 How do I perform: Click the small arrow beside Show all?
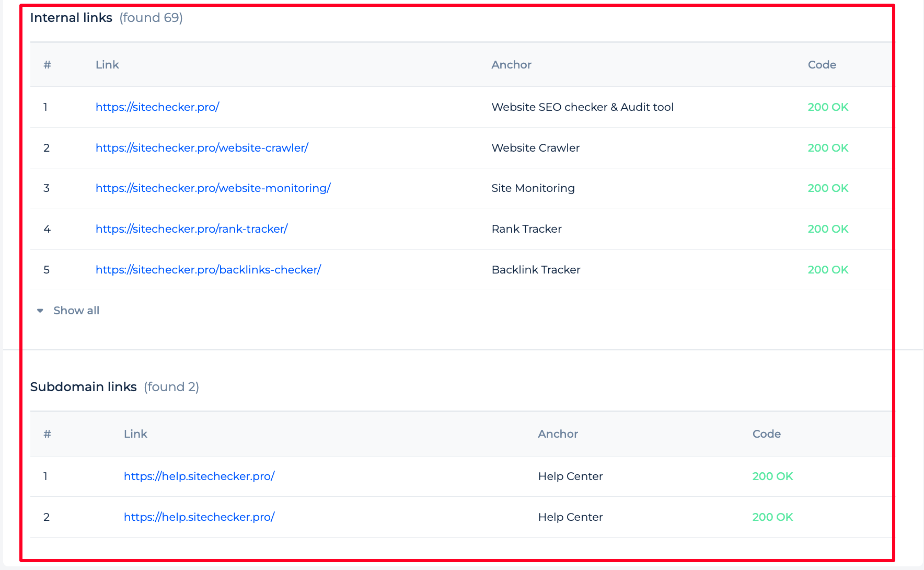40,311
